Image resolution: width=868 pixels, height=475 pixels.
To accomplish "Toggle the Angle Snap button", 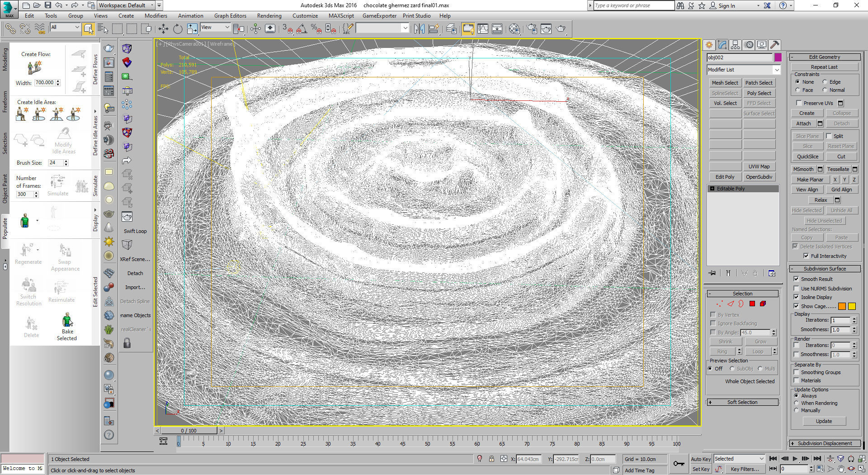I will coord(302,29).
